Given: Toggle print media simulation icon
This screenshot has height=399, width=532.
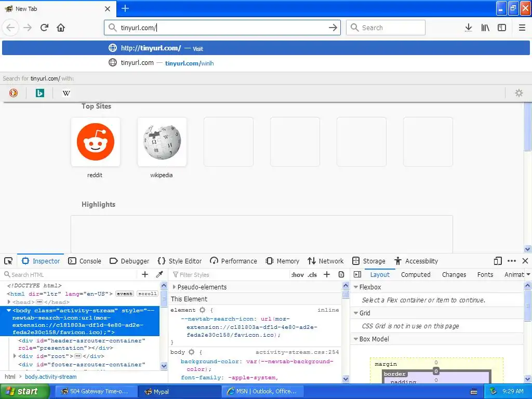Looking at the screenshot, I should [x=341, y=274].
